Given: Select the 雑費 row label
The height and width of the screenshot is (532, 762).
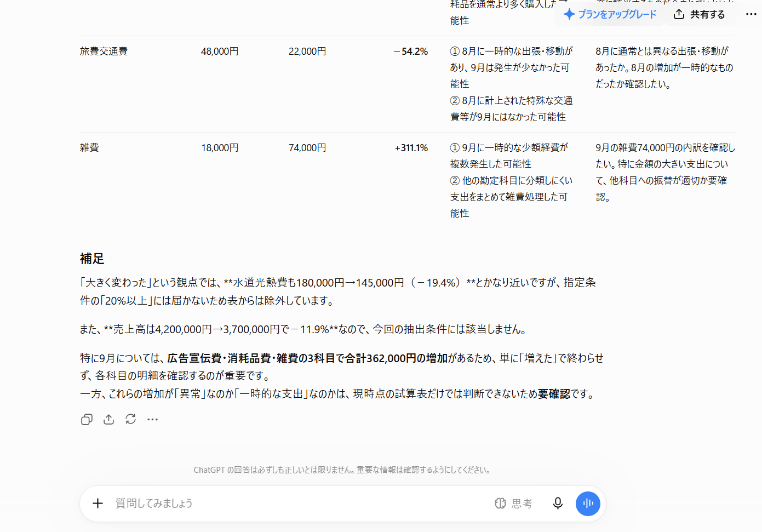Looking at the screenshot, I should pyautogui.click(x=89, y=148).
